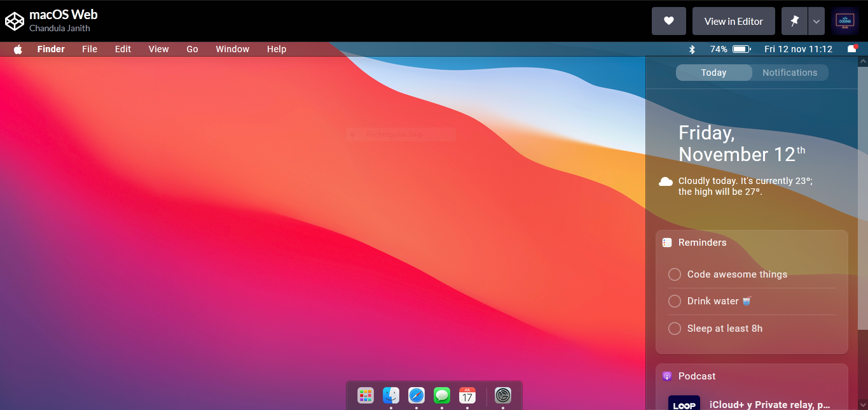
Task: Click the "Drink water" reminder text
Action: click(x=719, y=301)
